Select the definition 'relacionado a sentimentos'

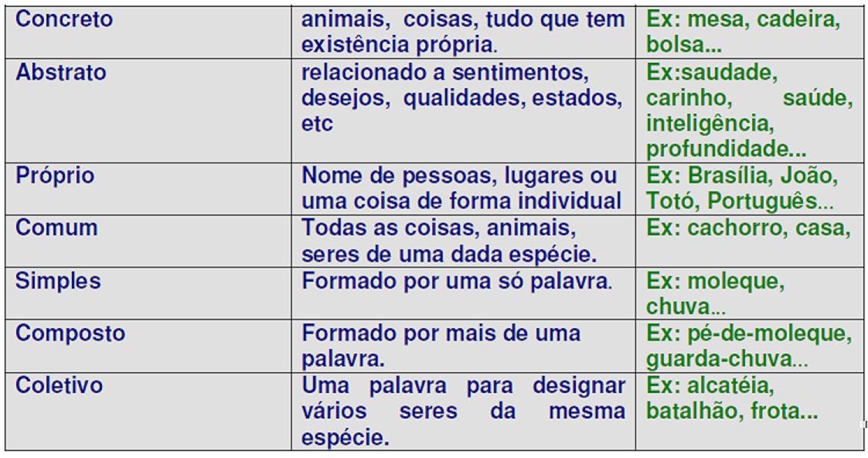pyautogui.click(x=445, y=73)
